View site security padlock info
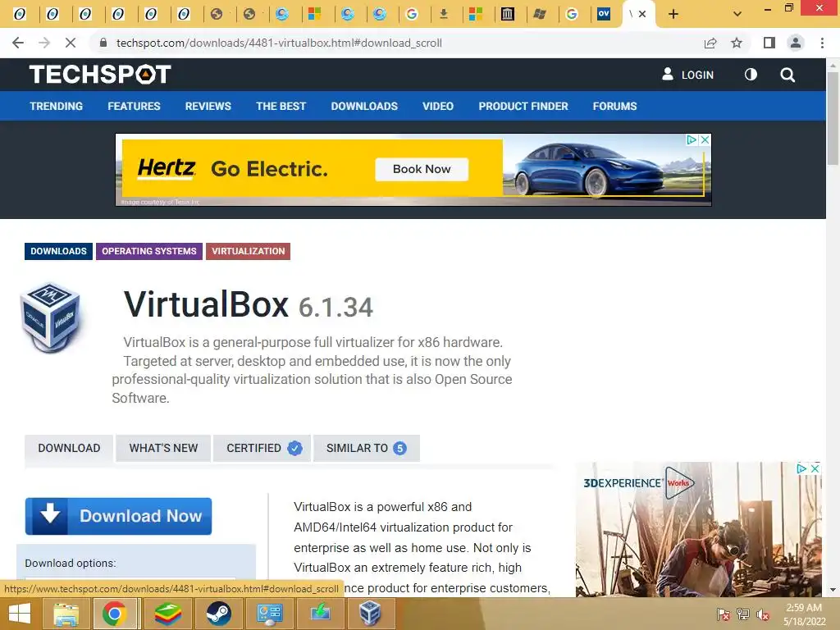This screenshot has width=840, height=630. 103,43
